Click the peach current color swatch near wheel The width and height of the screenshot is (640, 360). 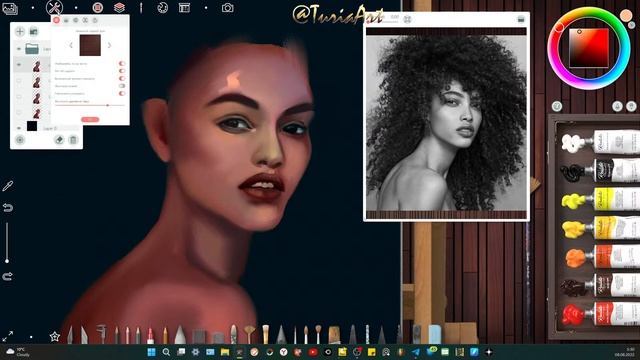pos(626,16)
